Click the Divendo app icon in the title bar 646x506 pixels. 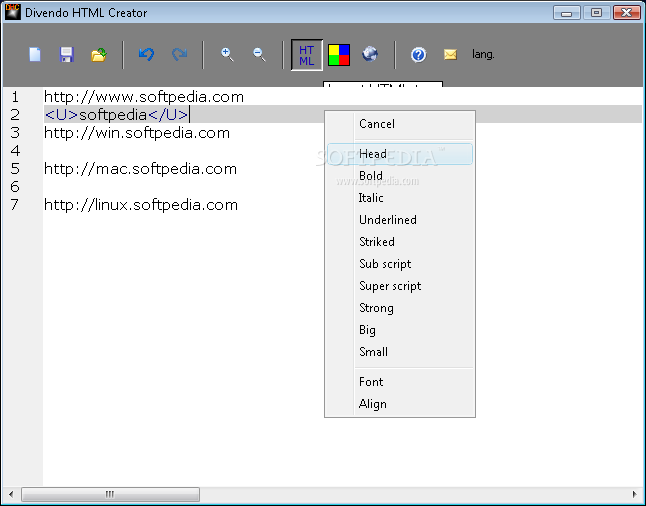pyautogui.click(x=13, y=12)
